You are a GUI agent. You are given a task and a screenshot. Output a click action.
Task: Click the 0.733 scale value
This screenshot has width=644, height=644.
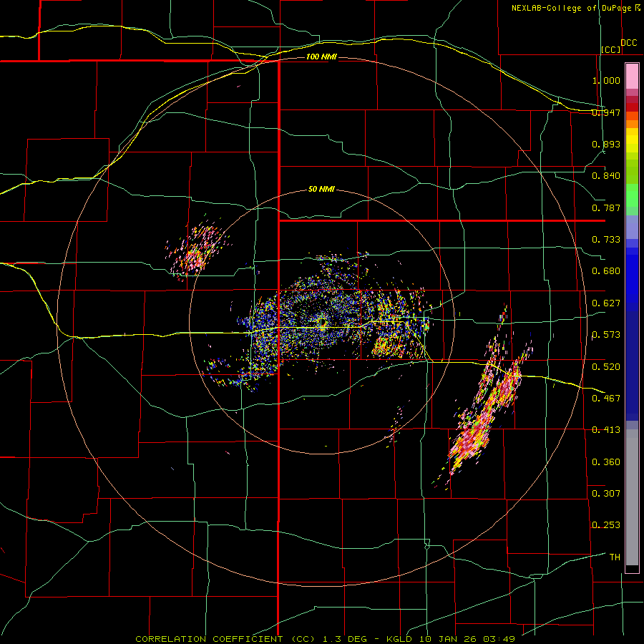pos(606,240)
